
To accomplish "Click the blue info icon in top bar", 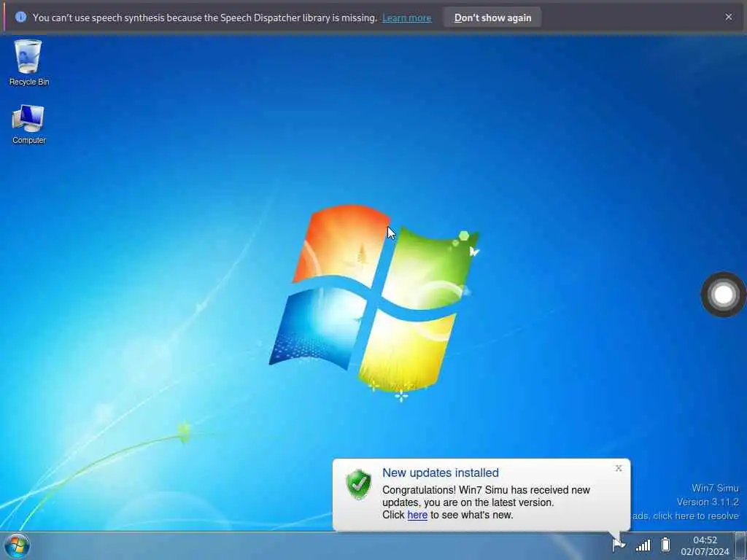I will pos(20,17).
